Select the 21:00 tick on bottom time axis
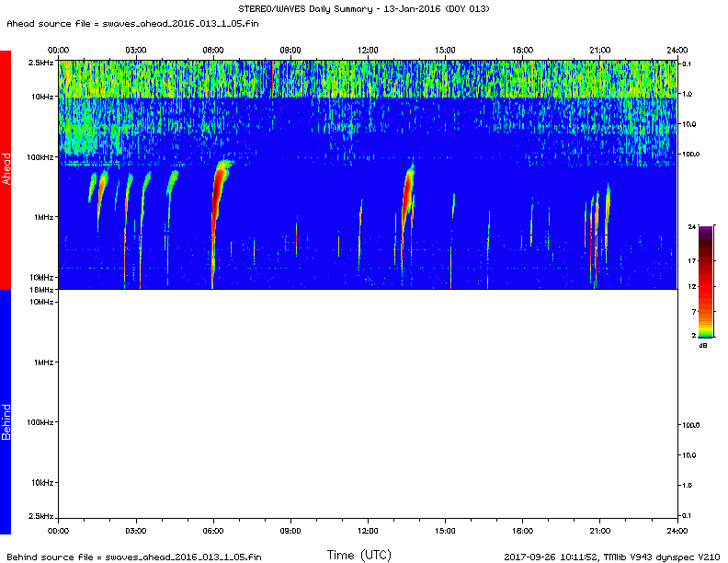The height and width of the screenshot is (563, 728). [x=599, y=531]
